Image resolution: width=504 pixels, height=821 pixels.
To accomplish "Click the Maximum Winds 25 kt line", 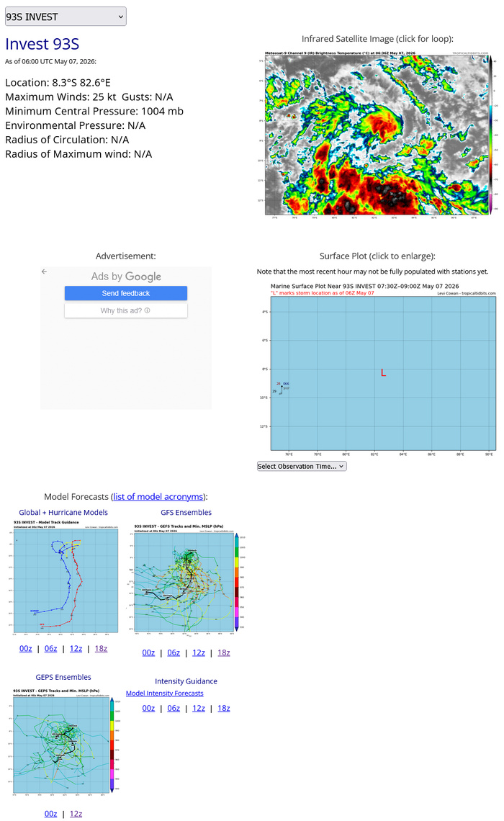I will click(x=89, y=97).
